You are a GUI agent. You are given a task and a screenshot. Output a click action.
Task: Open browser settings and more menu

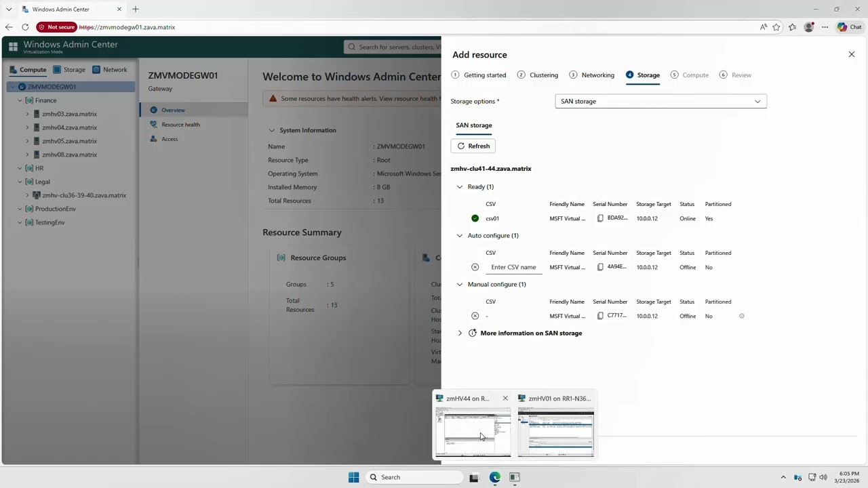[825, 27]
